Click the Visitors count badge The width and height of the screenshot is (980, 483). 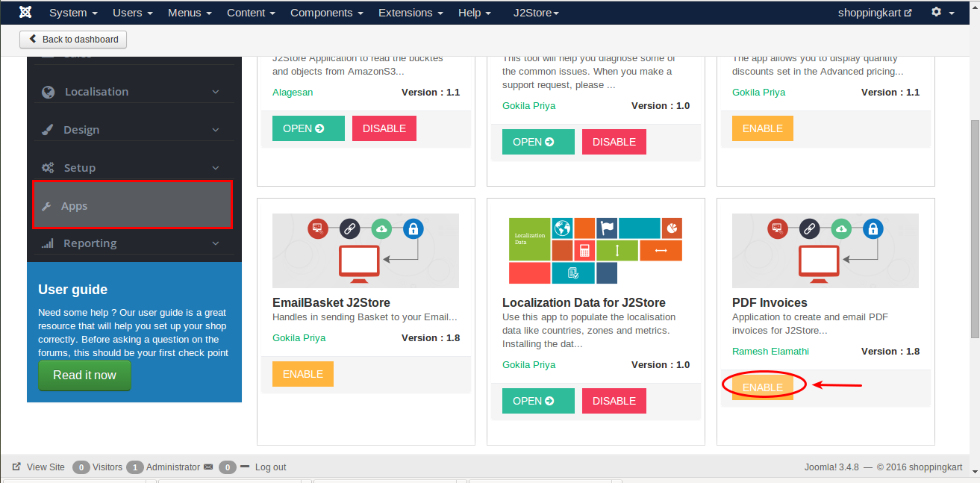[81, 467]
